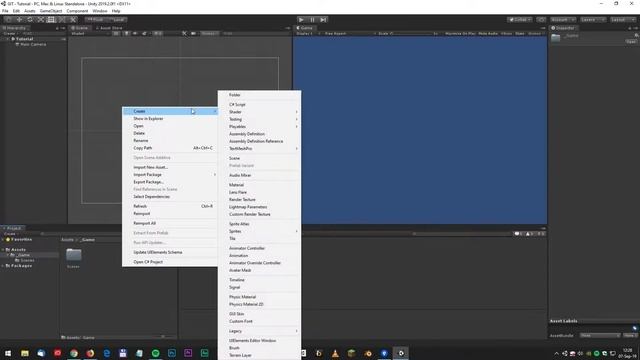Open the Display 1 dropdown in the Game view
This screenshot has width=640, height=360.
click(x=308, y=33)
